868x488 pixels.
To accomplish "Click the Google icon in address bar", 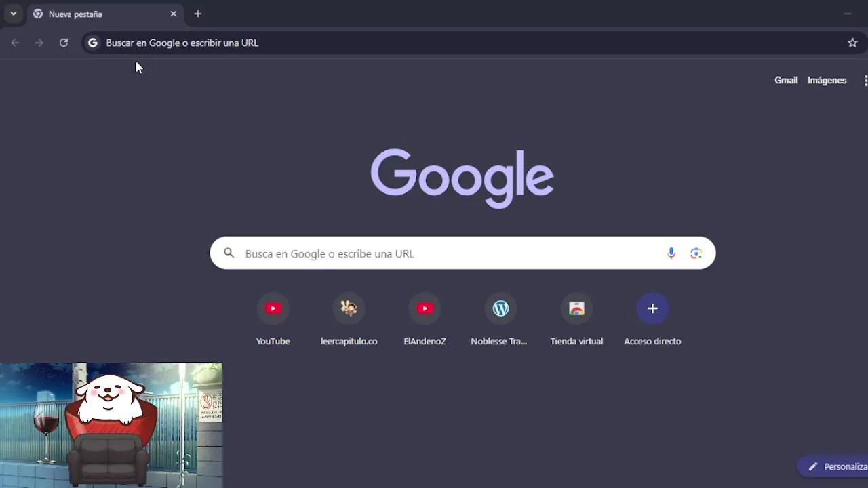I will [x=93, y=43].
